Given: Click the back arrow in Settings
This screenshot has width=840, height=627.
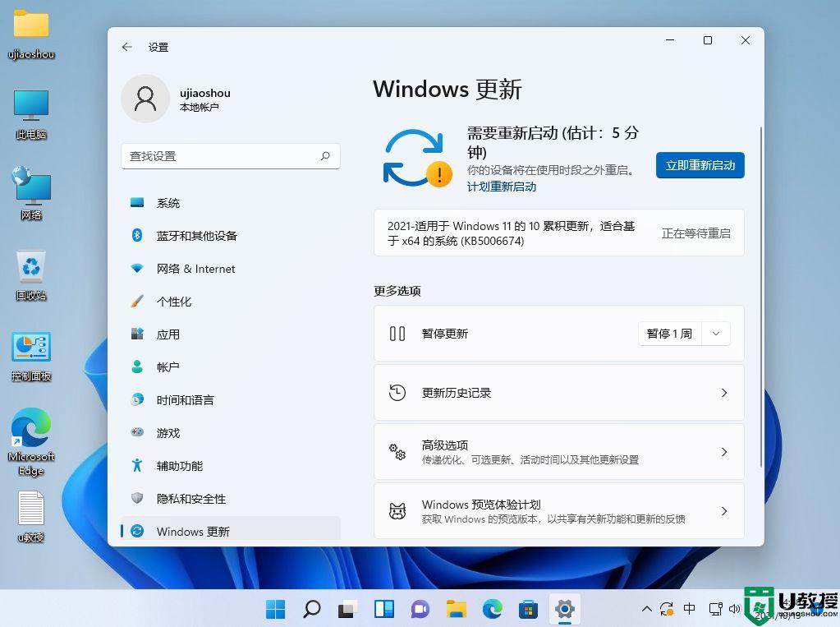Looking at the screenshot, I should coord(127,47).
